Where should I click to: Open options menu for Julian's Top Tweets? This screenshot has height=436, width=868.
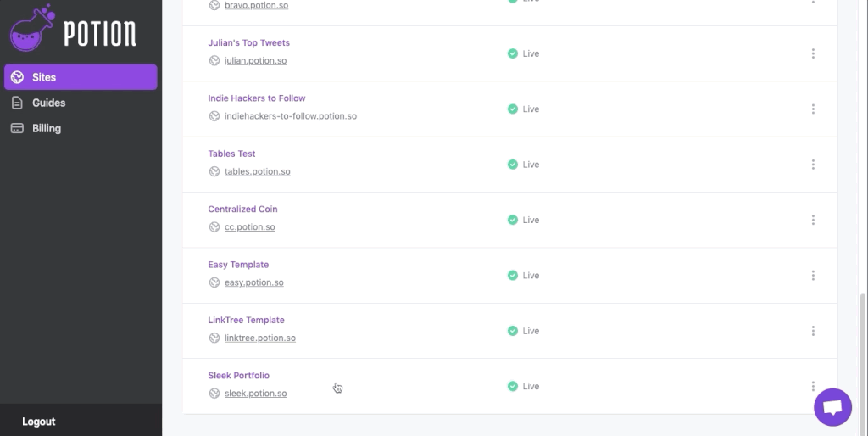[x=813, y=53]
